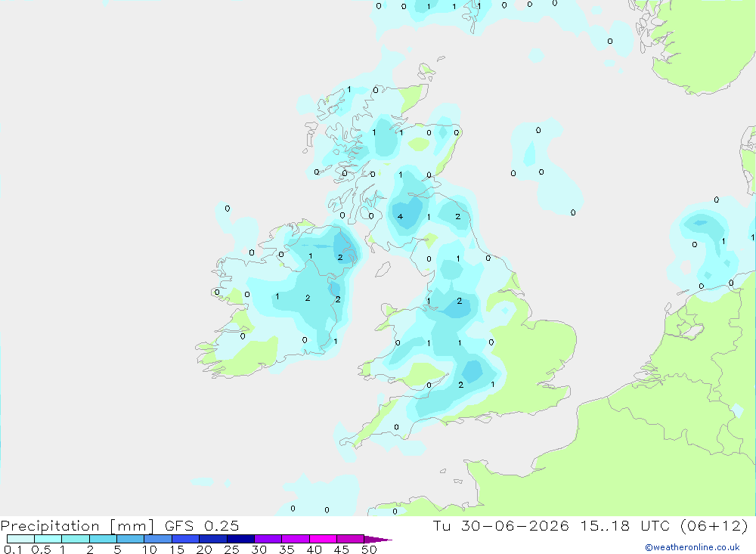Pick the 25 to 30 mm purple swatch

(x=240, y=539)
